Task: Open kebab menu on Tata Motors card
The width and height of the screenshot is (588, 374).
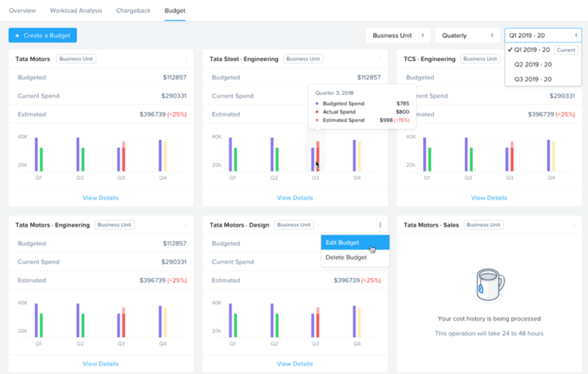Action: click(x=186, y=59)
